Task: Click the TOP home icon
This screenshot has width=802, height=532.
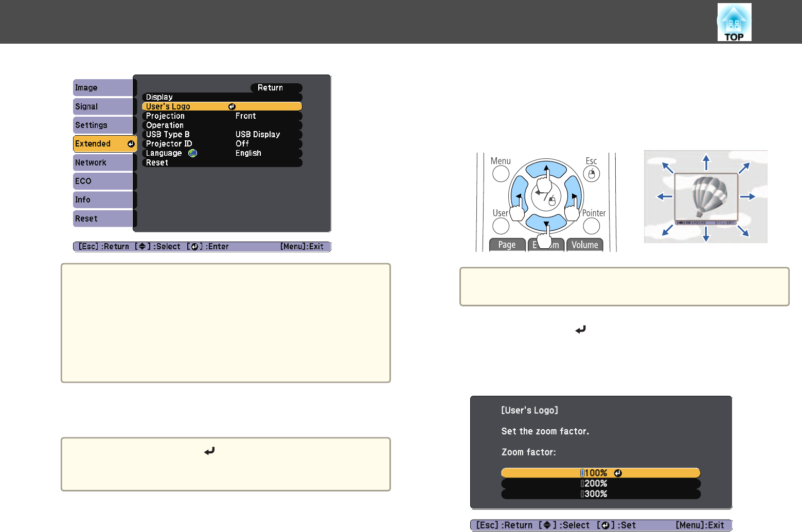Action: tap(734, 22)
